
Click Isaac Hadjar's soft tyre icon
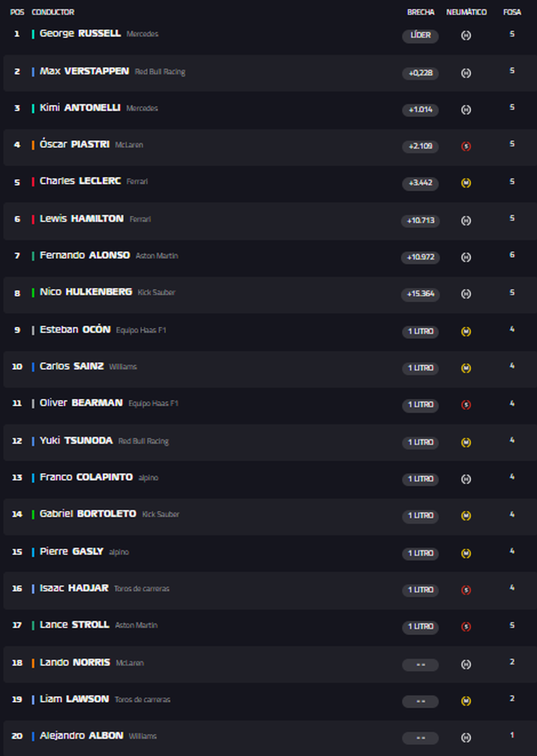(x=466, y=590)
